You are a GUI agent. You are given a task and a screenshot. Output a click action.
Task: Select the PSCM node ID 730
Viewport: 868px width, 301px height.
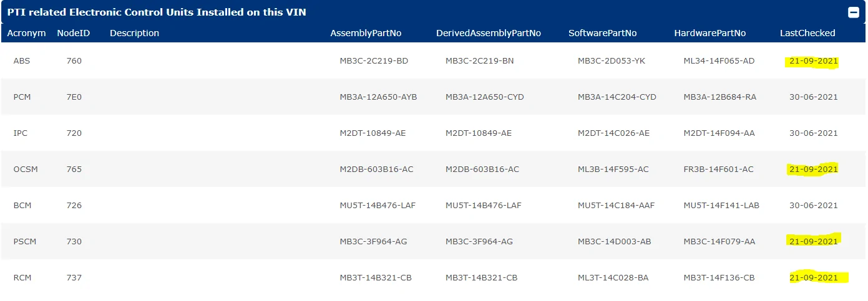pos(74,242)
